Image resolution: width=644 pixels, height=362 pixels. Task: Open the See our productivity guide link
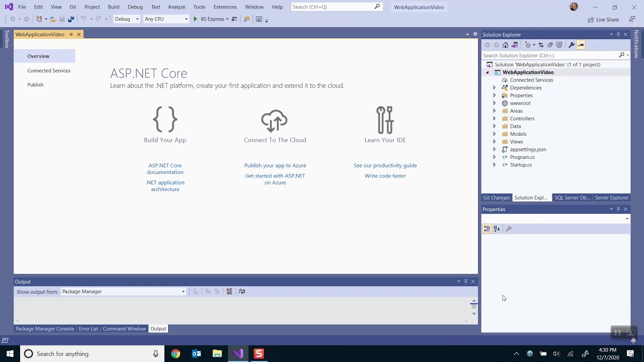click(x=385, y=165)
